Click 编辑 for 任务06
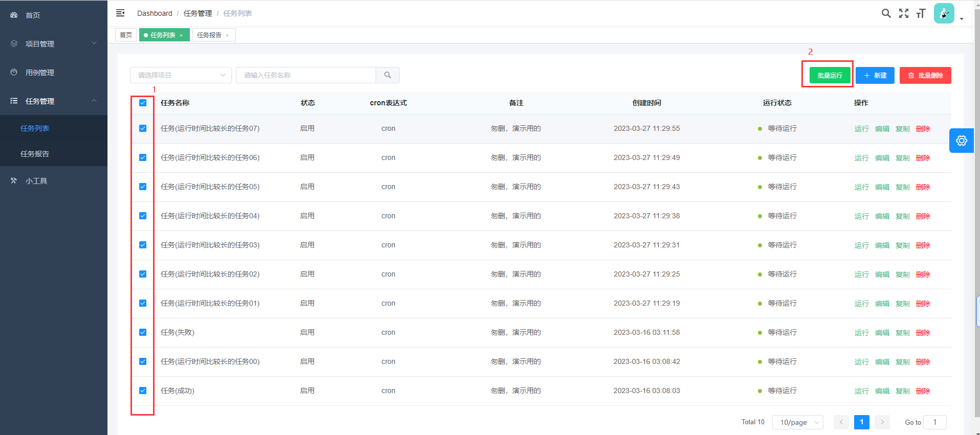 882,158
